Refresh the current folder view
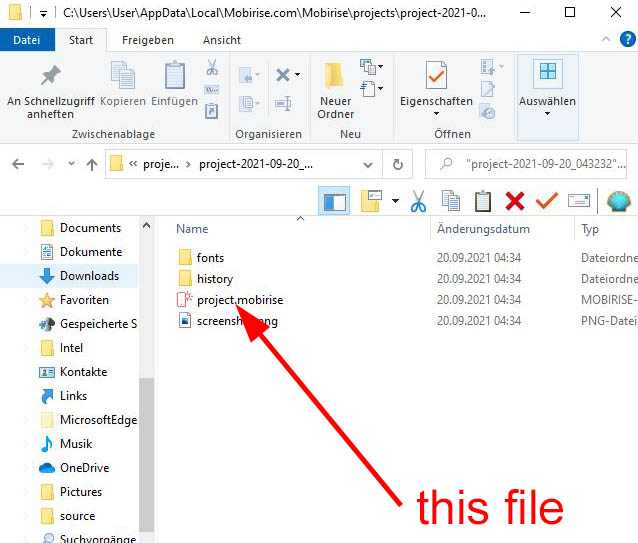 (398, 164)
